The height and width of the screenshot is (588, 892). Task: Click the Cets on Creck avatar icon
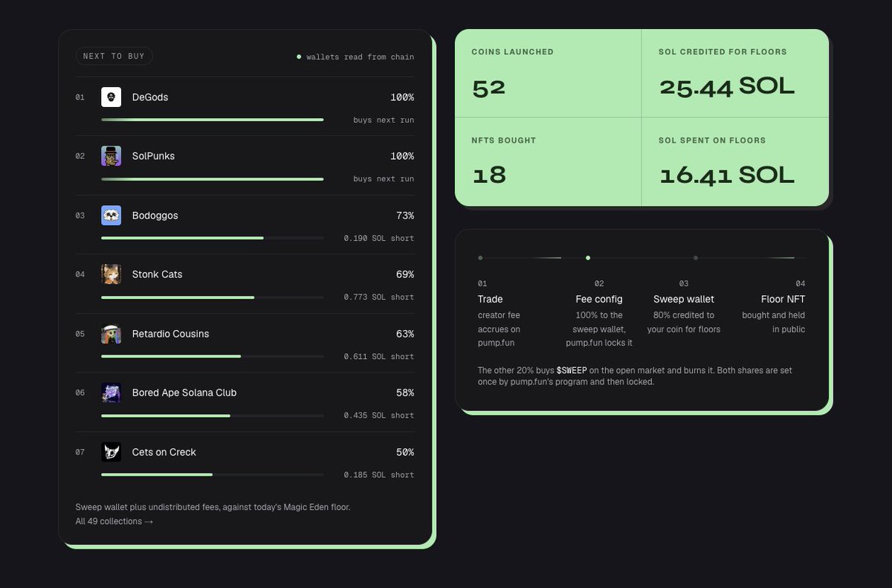[111, 452]
